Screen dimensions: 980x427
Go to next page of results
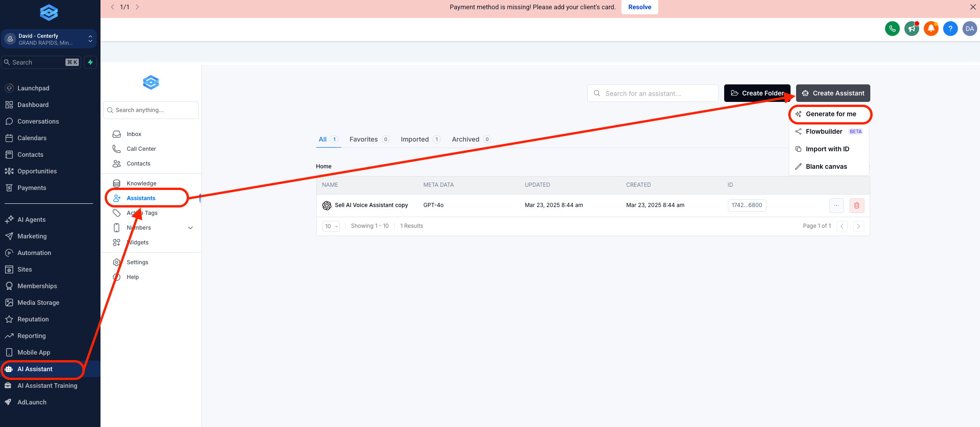(858, 226)
